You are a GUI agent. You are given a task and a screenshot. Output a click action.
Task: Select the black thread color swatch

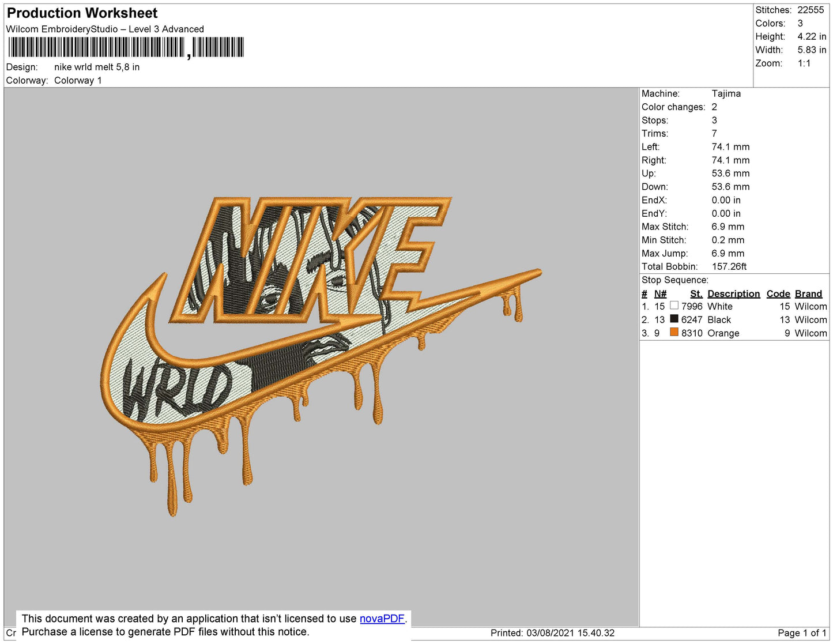coord(674,319)
